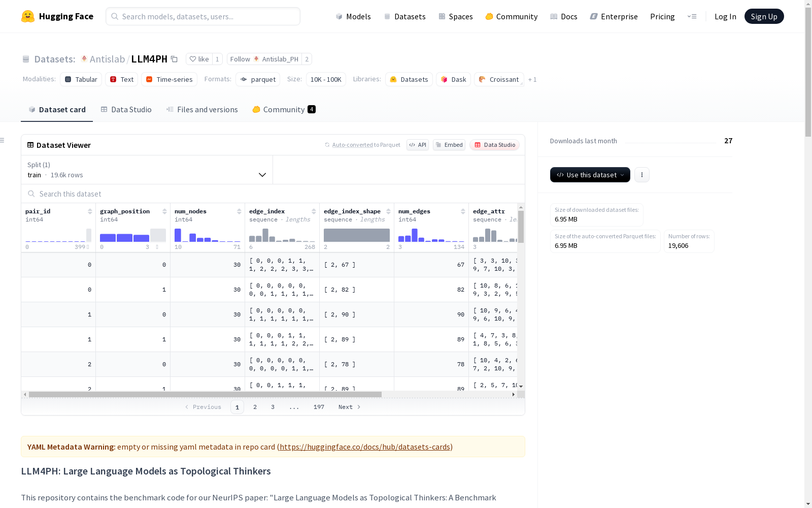812x508 pixels.
Task: Sort the num_edges column
Action: pos(463,211)
